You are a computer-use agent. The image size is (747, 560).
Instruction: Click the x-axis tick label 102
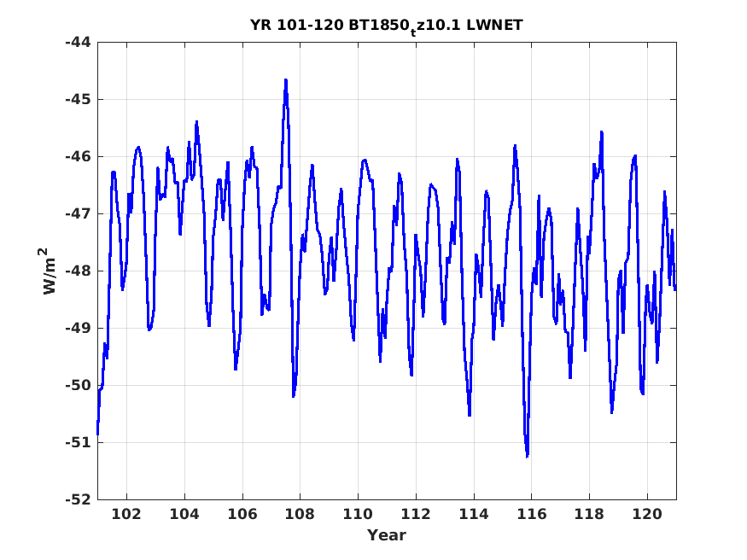click(126, 514)
